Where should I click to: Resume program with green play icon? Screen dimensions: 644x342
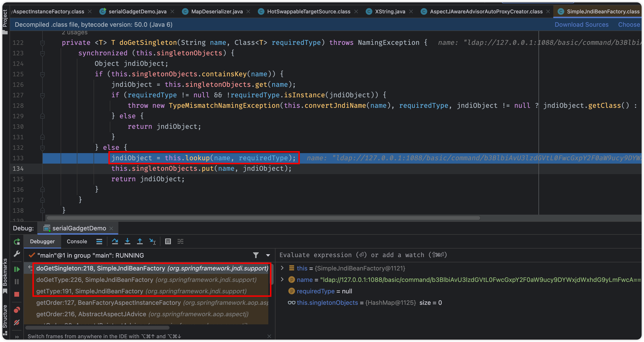pos(17,269)
